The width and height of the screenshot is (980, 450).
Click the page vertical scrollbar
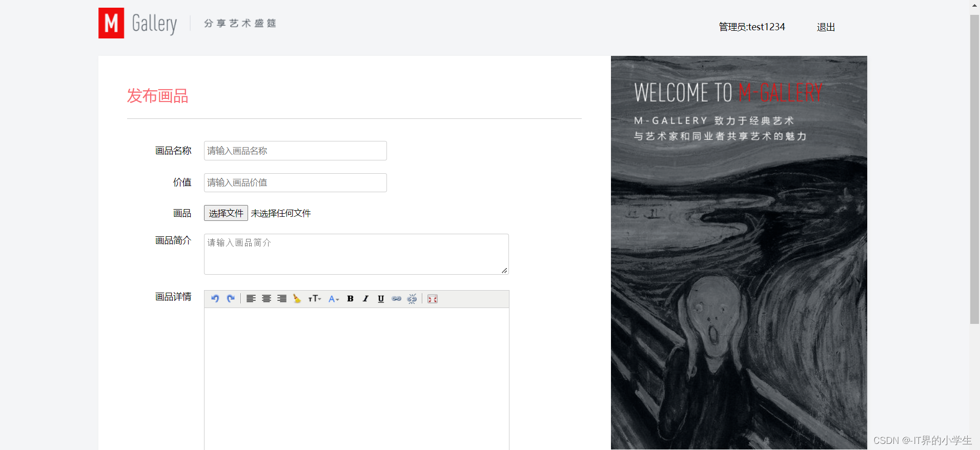(975, 169)
